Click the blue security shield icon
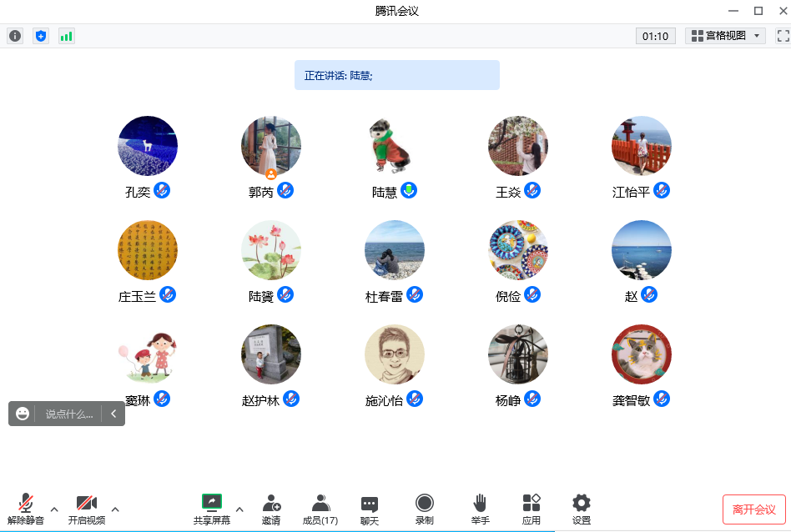 coord(41,36)
